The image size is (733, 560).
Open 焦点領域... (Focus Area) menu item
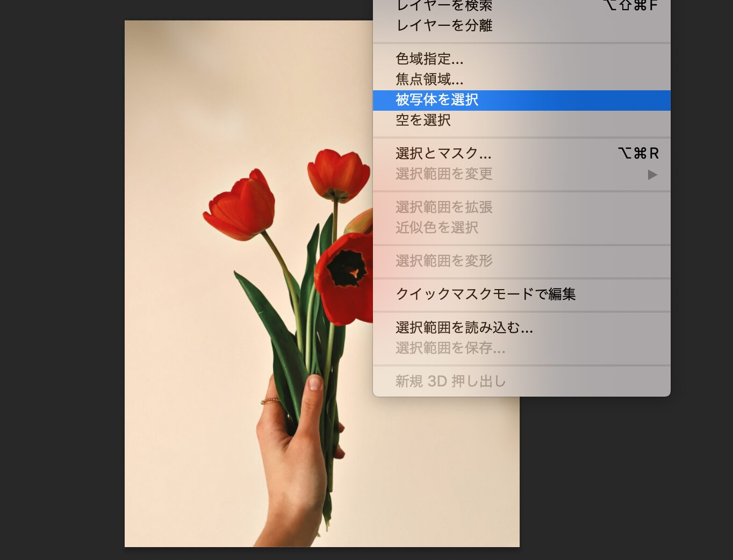[x=429, y=80]
